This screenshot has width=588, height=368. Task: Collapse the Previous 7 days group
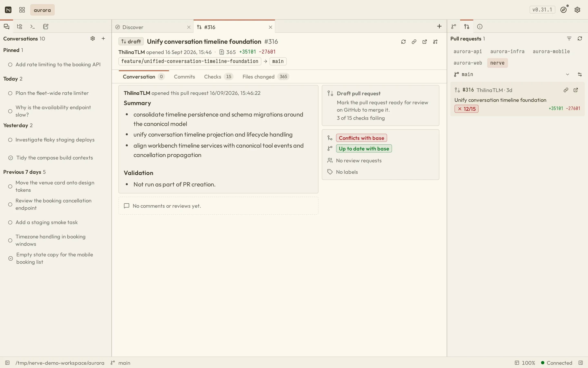click(24, 172)
